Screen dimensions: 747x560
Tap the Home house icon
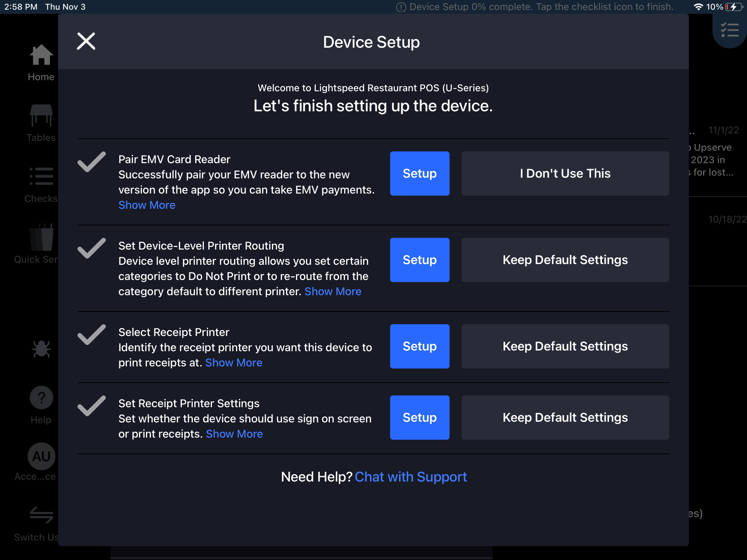[41, 55]
